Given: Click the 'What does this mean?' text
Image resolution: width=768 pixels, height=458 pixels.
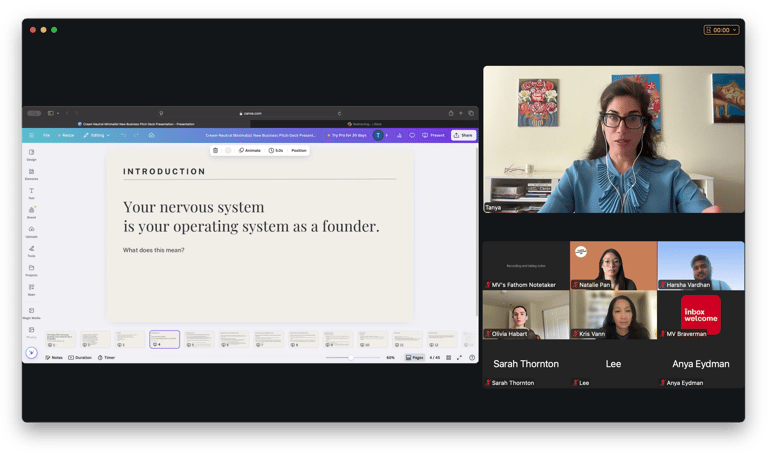Looking at the screenshot, I should (153, 250).
